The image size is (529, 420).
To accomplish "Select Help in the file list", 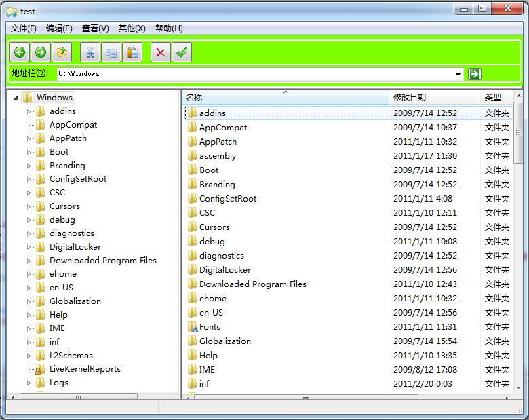I will pyautogui.click(x=208, y=355).
